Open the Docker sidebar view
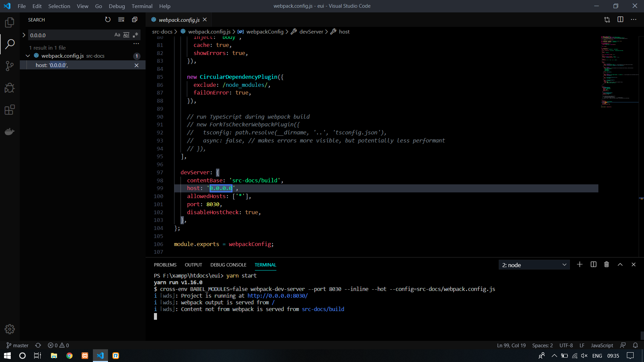The image size is (644, 362). click(x=10, y=131)
